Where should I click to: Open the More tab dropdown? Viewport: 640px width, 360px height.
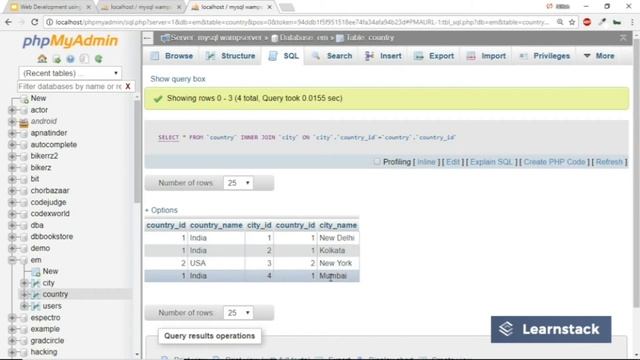point(599,56)
